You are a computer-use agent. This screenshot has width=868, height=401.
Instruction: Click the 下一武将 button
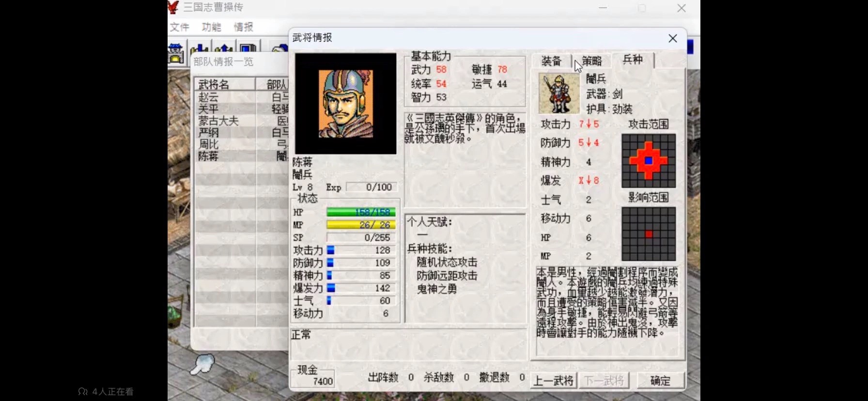point(604,381)
